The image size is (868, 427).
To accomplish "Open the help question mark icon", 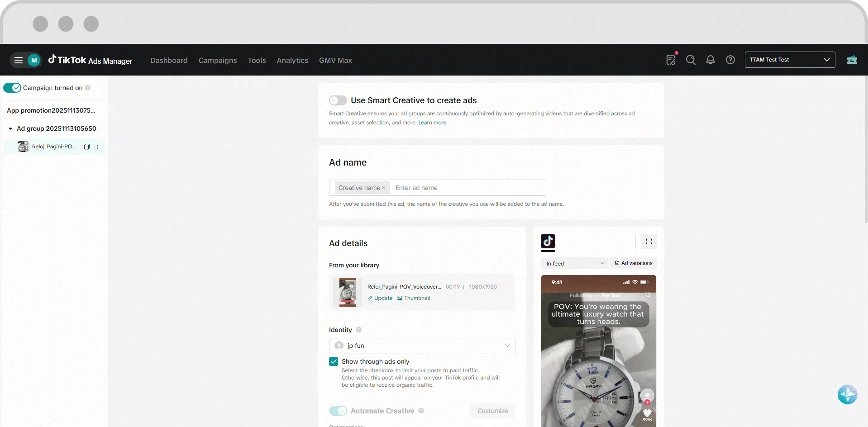I will 730,60.
